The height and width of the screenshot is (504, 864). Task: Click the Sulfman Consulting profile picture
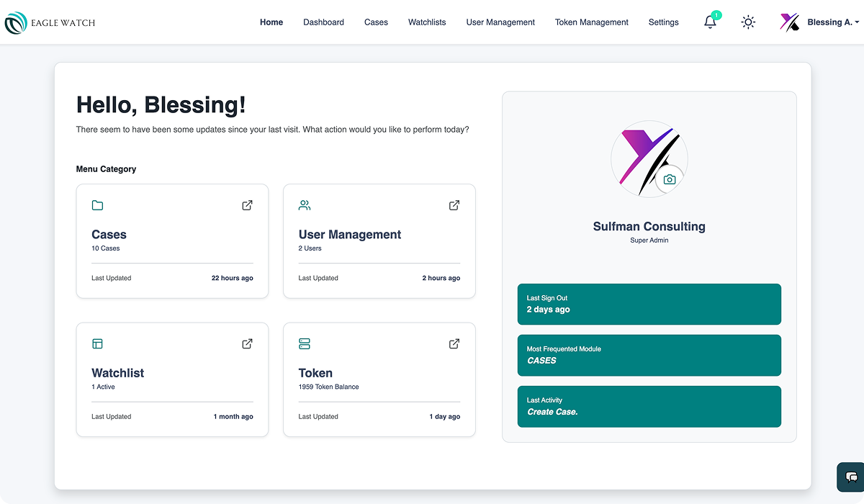[644, 155]
